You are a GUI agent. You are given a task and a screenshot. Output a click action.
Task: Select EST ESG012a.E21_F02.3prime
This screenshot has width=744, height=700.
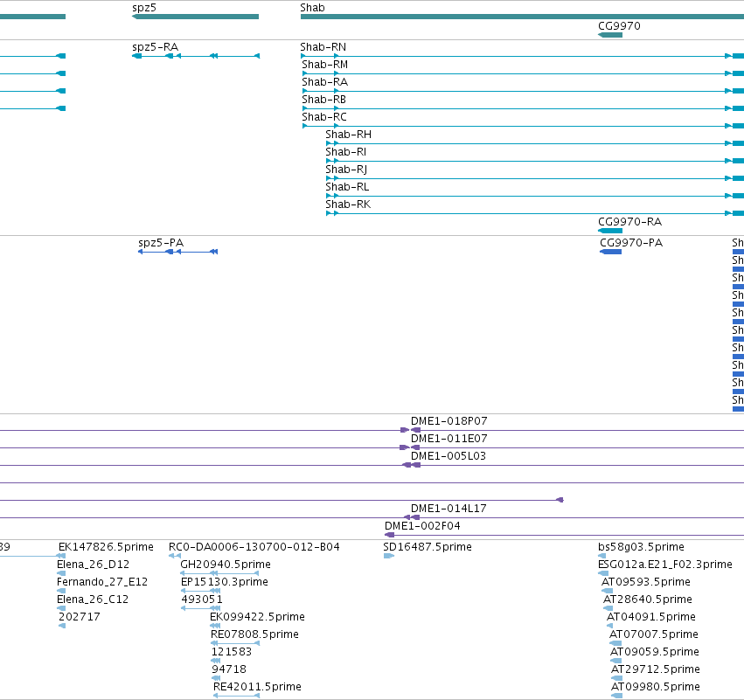(x=665, y=565)
